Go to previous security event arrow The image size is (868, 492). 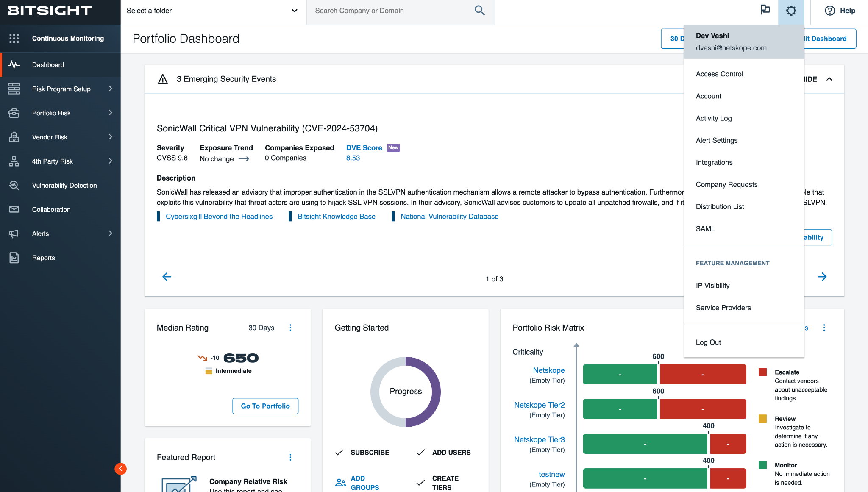click(167, 277)
